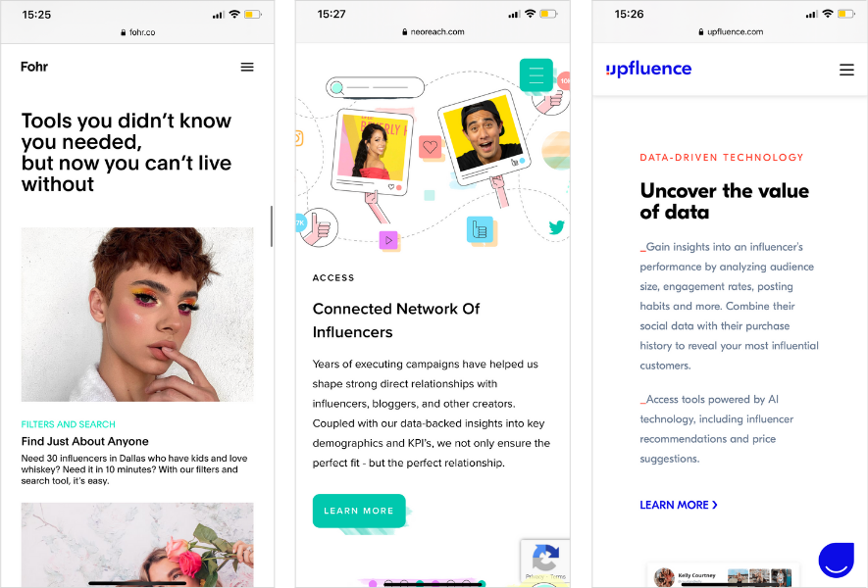This screenshot has height=588, width=868.
Task: Tap the FILTERS AND SEARCH label
Action: tap(68, 424)
